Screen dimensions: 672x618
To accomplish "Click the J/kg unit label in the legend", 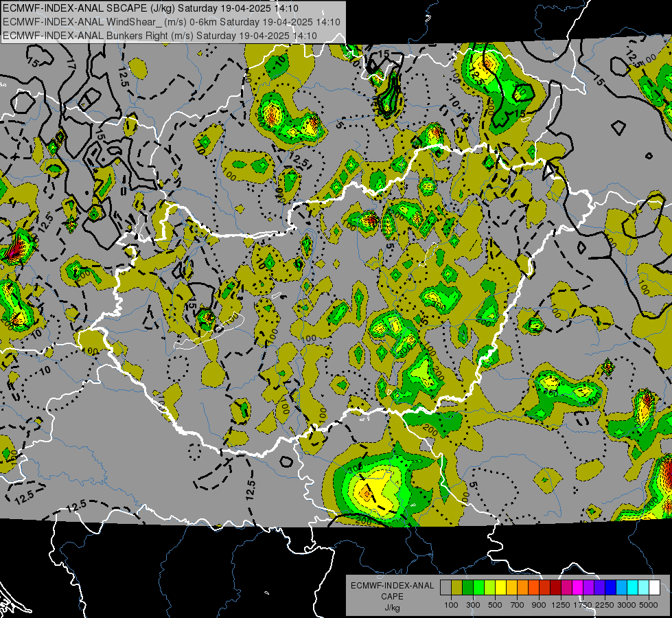I will click(x=392, y=608).
